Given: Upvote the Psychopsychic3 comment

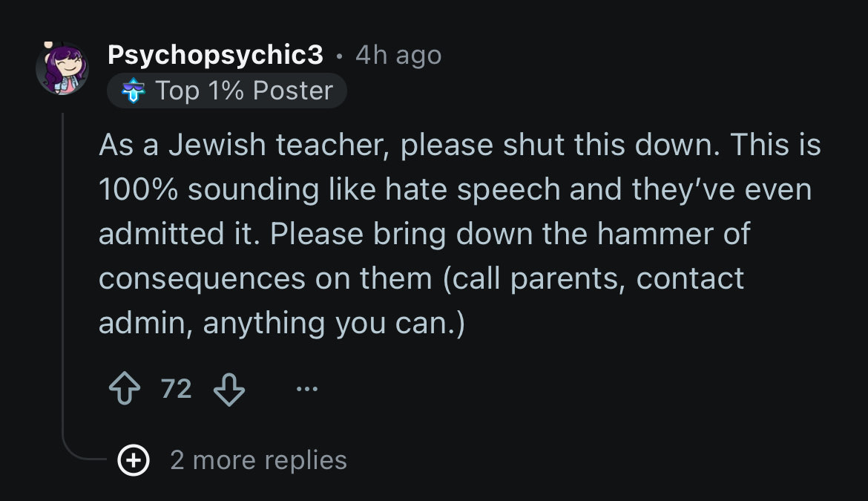Looking at the screenshot, I should pos(125,389).
